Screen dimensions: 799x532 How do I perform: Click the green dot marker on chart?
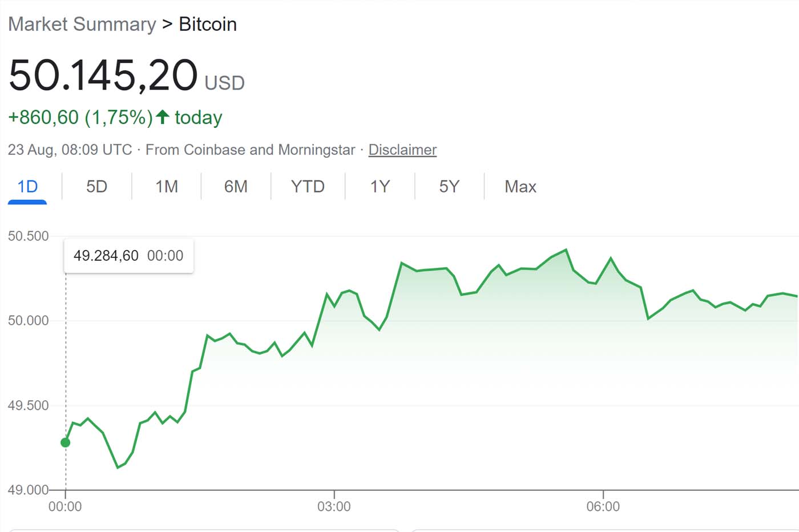(x=66, y=442)
